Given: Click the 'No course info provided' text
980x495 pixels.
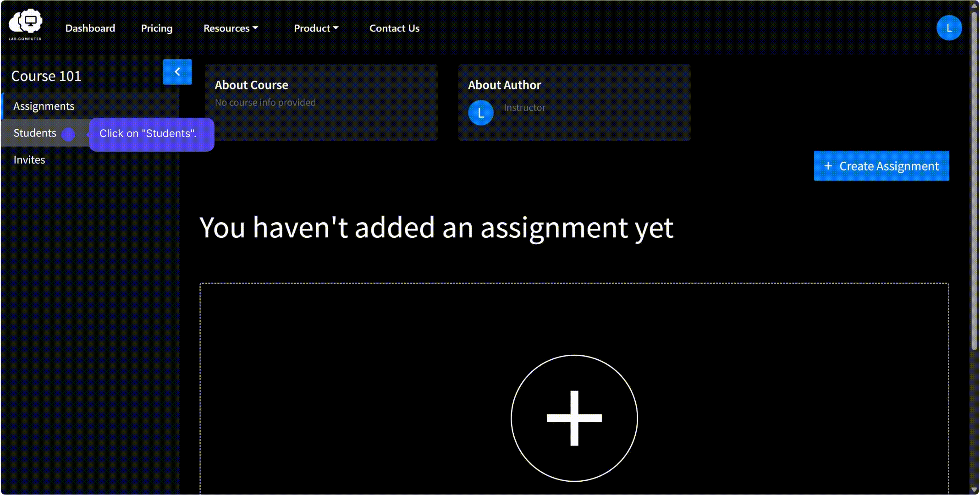Looking at the screenshot, I should [x=265, y=103].
